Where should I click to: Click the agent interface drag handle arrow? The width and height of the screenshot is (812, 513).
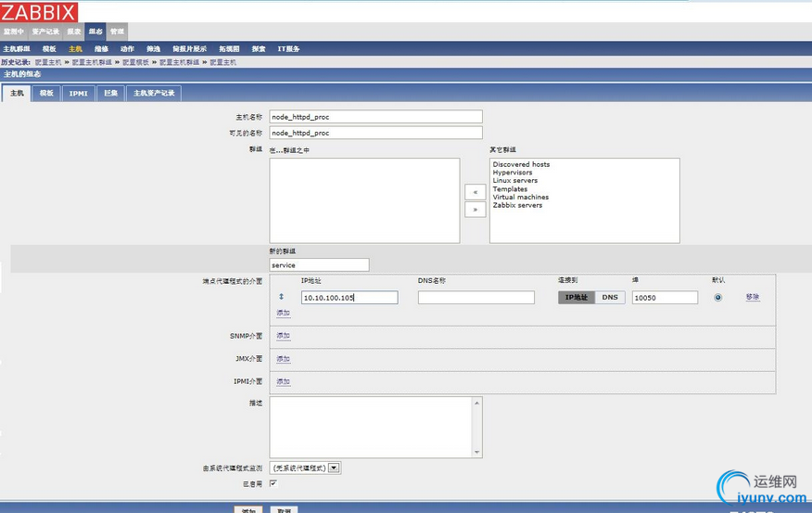(281, 297)
